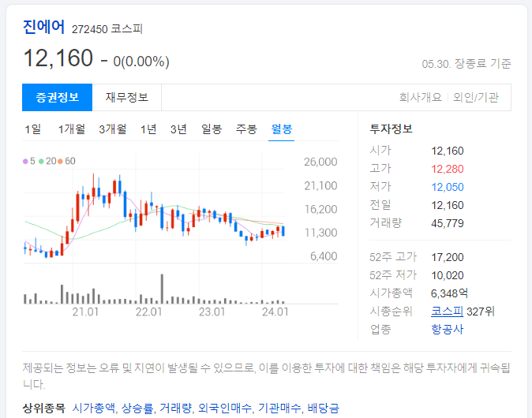Select the 월봉 chart tab
Image resolution: width=532 pixels, height=418 pixels.
[x=282, y=129]
